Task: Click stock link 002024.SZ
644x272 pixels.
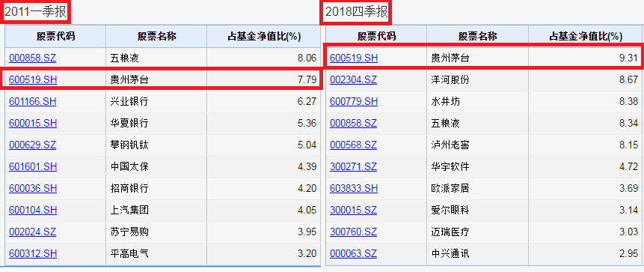Action: coord(32,232)
